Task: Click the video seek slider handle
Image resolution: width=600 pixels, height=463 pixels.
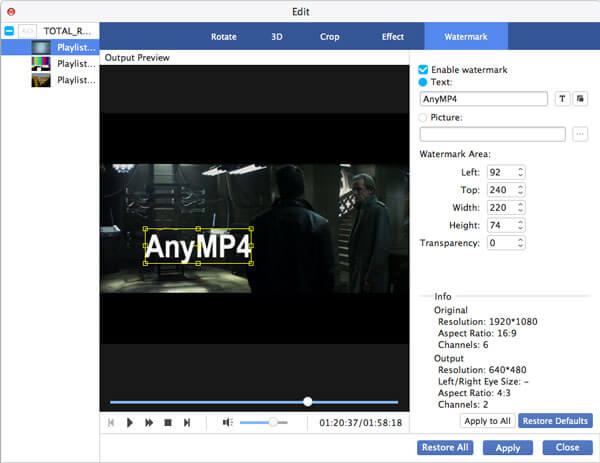Action: 308,402
